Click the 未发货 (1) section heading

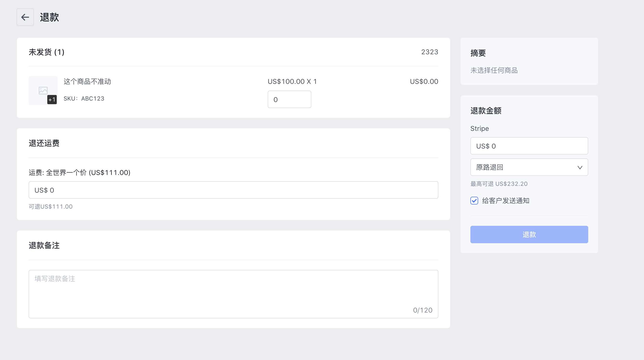click(47, 52)
